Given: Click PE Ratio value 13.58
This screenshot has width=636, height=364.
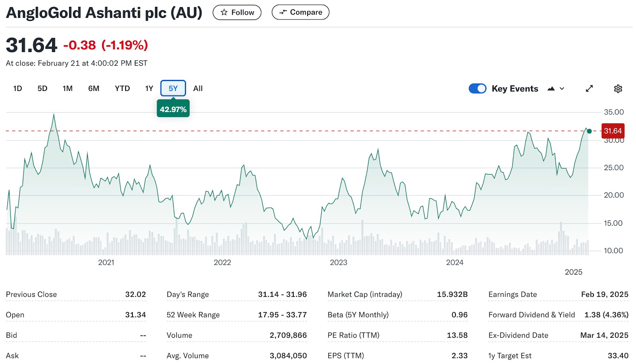Looking at the screenshot, I should (x=457, y=335).
